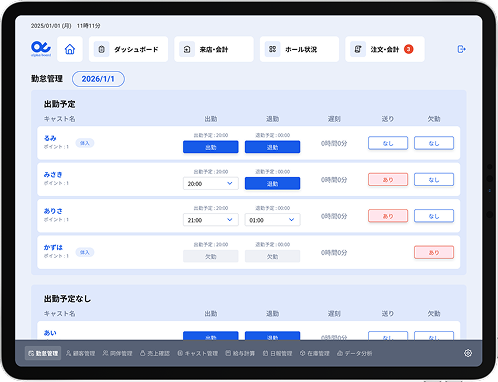Toggle るみ's 欠勤 button showing なし
The image size is (498, 382).
tap(434, 143)
